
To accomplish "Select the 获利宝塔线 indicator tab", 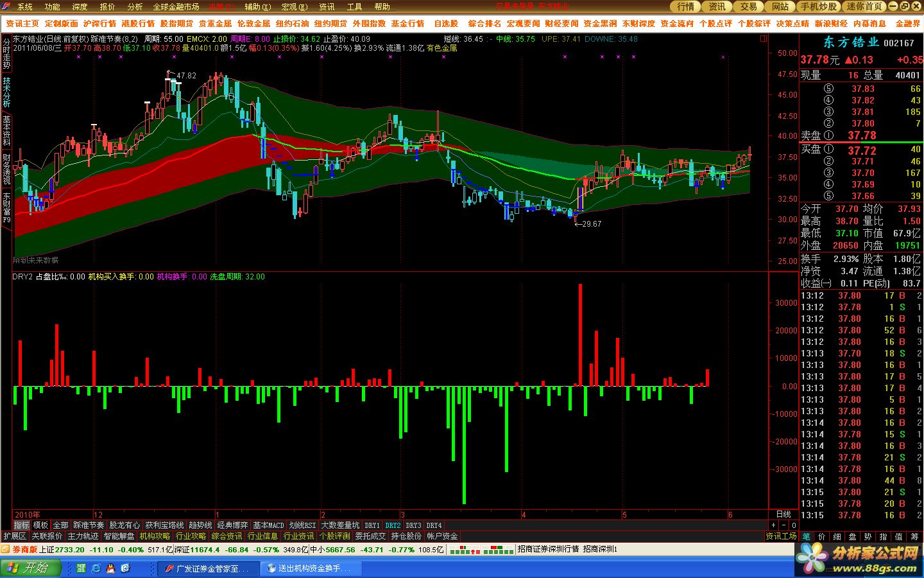I will 164,525.
